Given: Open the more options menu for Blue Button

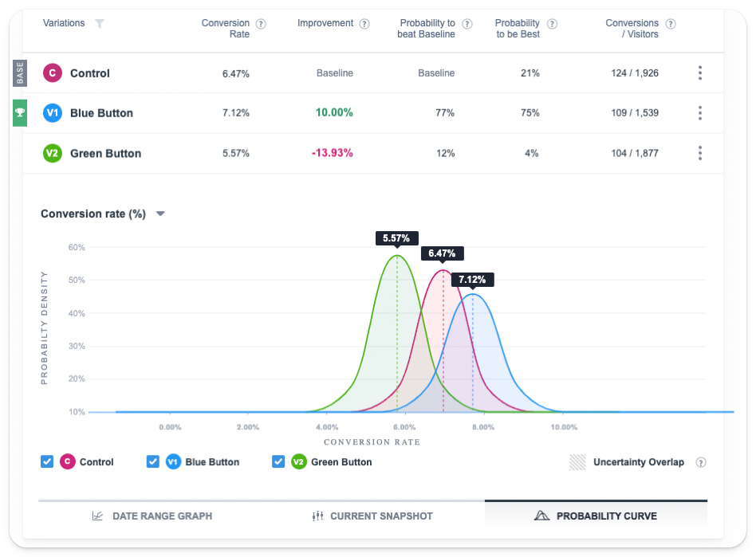Looking at the screenshot, I should click(700, 113).
